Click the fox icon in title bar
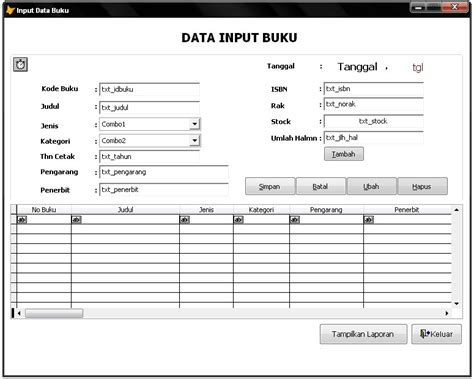This screenshot has height=379, width=474. [x=10, y=10]
